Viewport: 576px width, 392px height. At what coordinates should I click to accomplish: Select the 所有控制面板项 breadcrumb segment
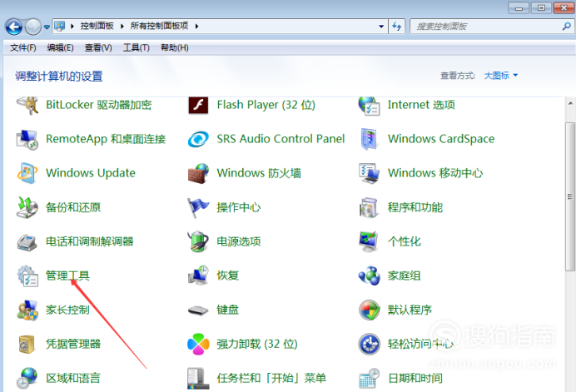(x=160, y=26)
